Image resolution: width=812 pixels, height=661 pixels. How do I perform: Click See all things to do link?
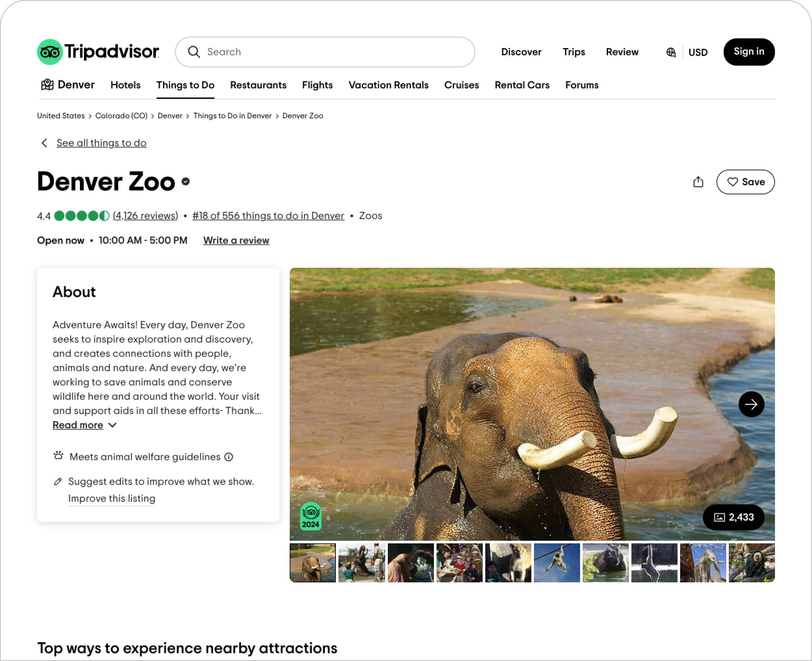[102, 143]
